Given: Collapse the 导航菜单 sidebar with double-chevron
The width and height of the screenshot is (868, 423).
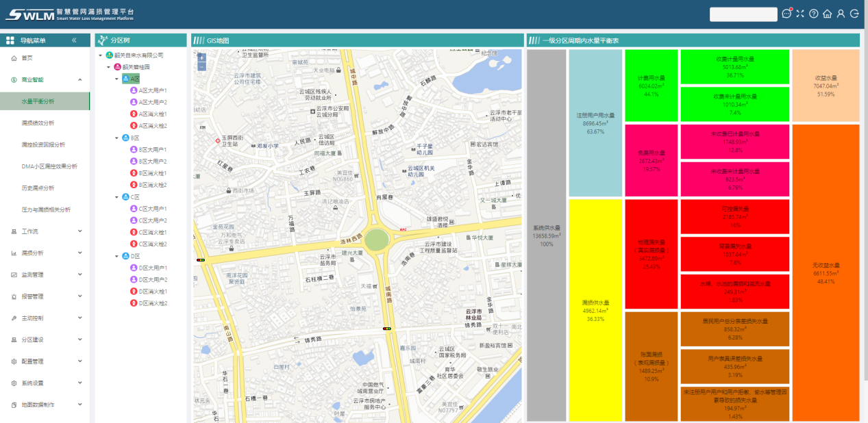Looking at the screenshot, I should pos(74,40).
